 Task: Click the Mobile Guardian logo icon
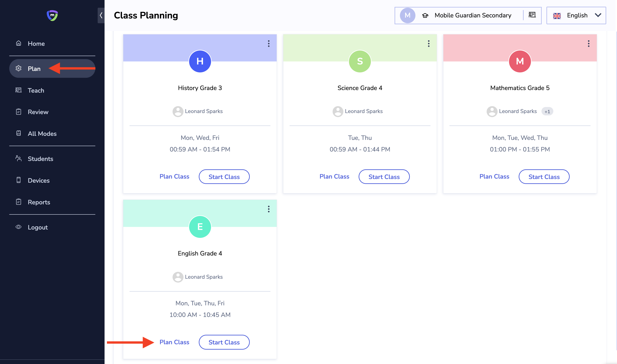pos(52,15)
